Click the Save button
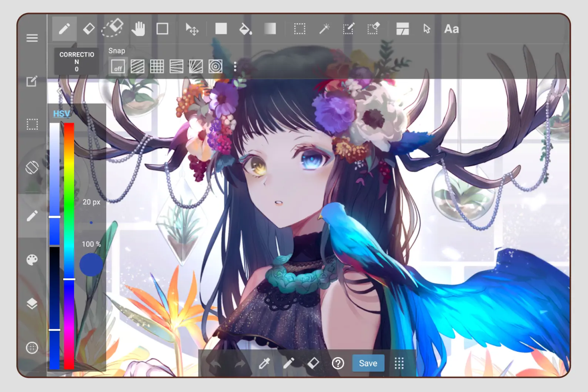Image resolution: width=588 pixels, height=392 pixels. [368, 364]
